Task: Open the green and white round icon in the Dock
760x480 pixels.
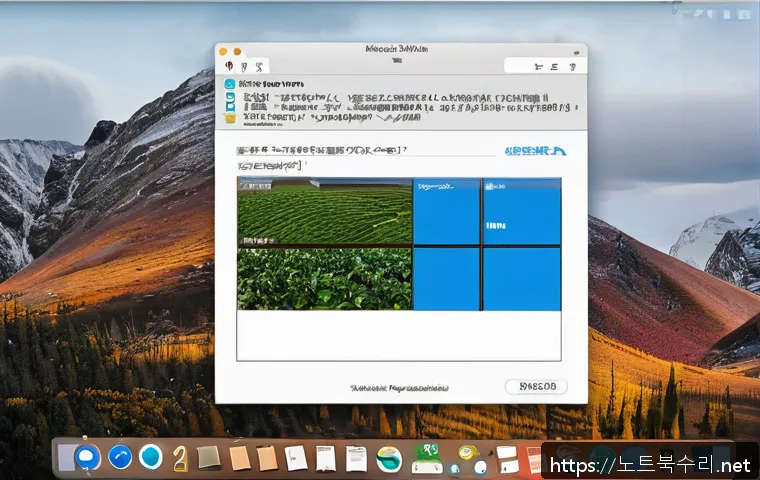Action: coord(389,459)
